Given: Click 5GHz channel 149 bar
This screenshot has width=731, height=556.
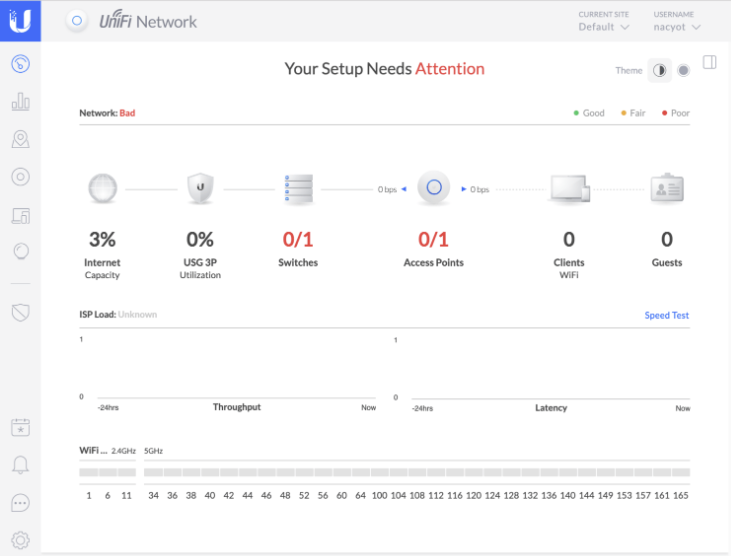Looking at the screenshot, I should pos(606,473).
